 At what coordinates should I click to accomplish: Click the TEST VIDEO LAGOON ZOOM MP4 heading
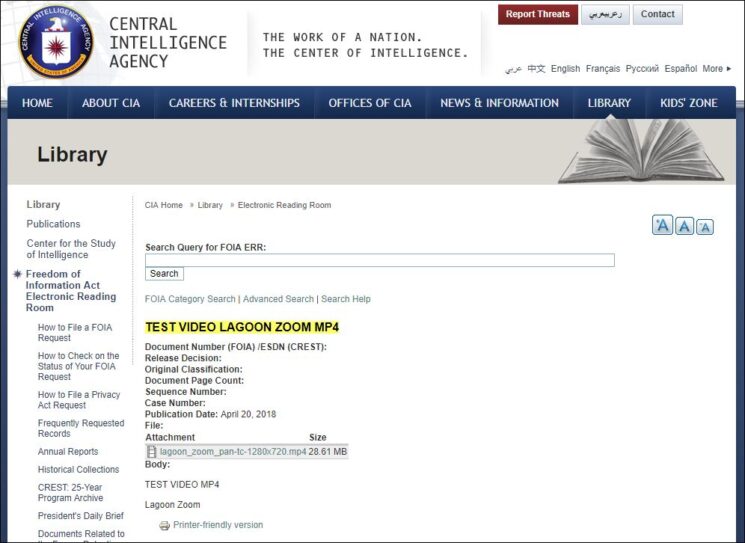pos(242,327)
